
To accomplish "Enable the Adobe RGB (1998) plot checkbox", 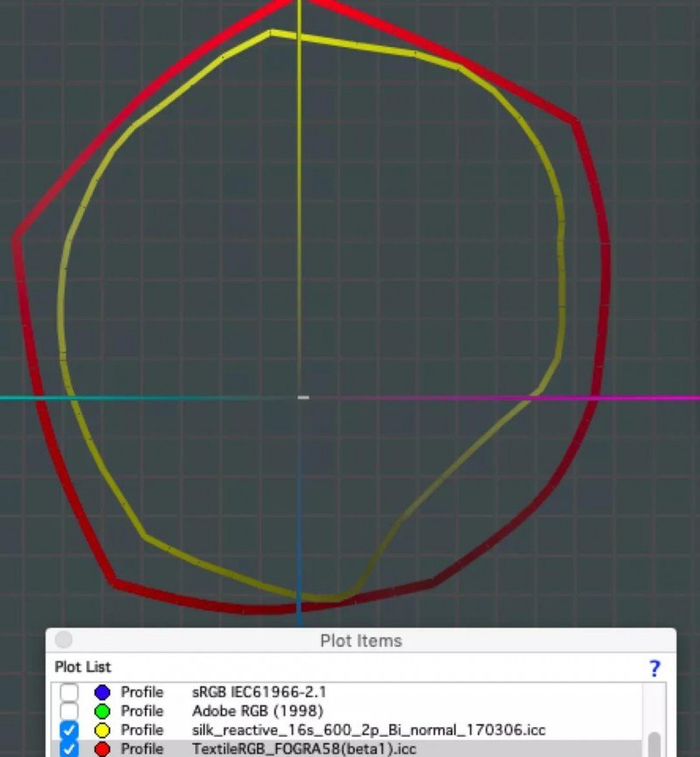I will pyautogui.click(x=69, y=711).
